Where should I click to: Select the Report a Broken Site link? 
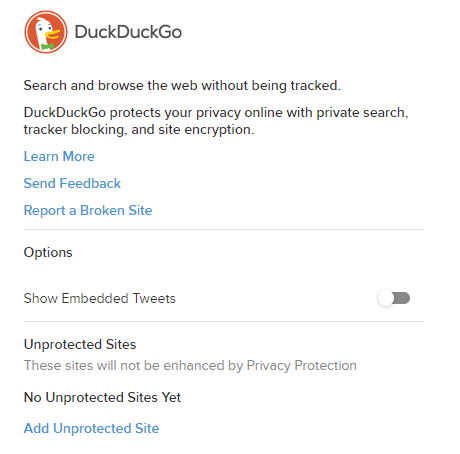88,210
